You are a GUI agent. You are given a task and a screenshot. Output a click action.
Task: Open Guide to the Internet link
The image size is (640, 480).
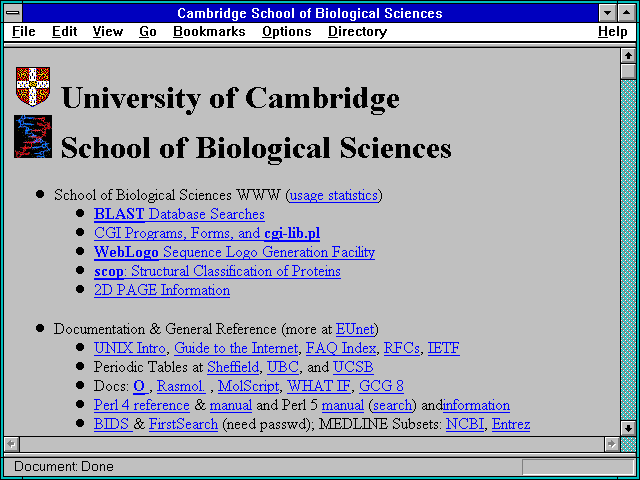pos(236,348)
